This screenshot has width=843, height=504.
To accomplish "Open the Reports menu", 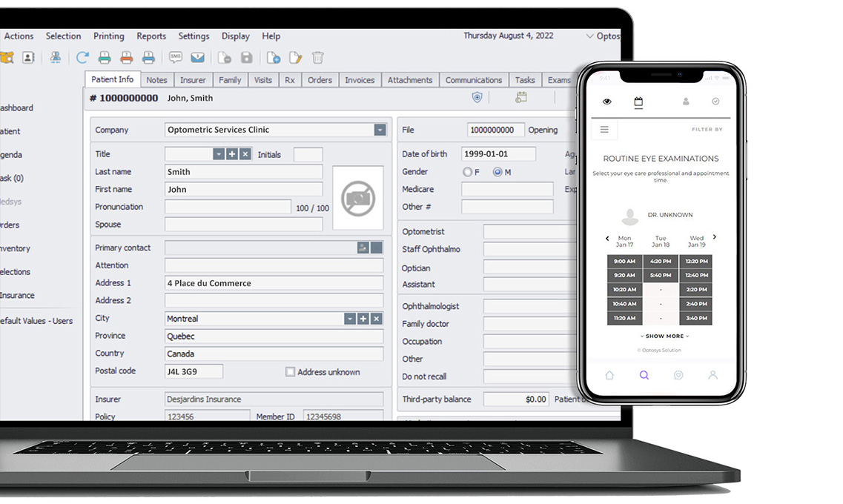I will click(151, 36).
